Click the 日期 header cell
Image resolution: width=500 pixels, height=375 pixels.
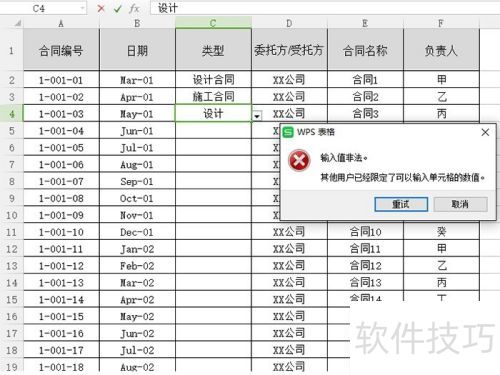(x=137, y=50)
